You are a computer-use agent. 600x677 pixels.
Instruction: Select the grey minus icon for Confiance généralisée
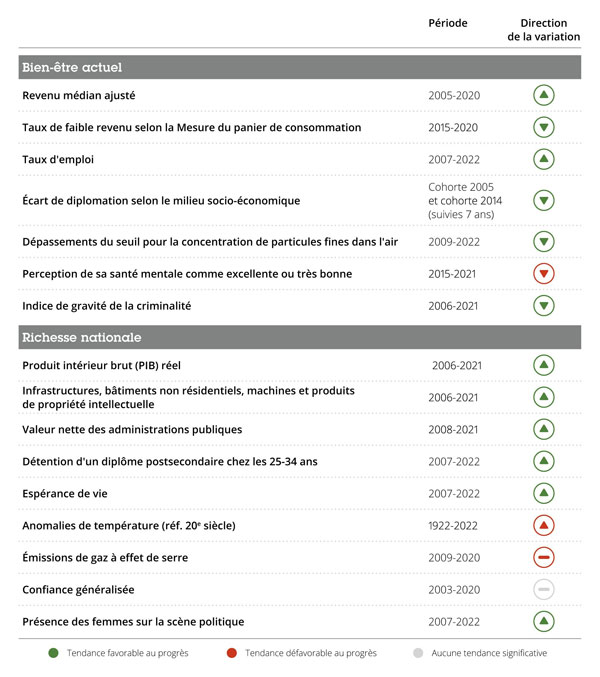tap(543, 589)
